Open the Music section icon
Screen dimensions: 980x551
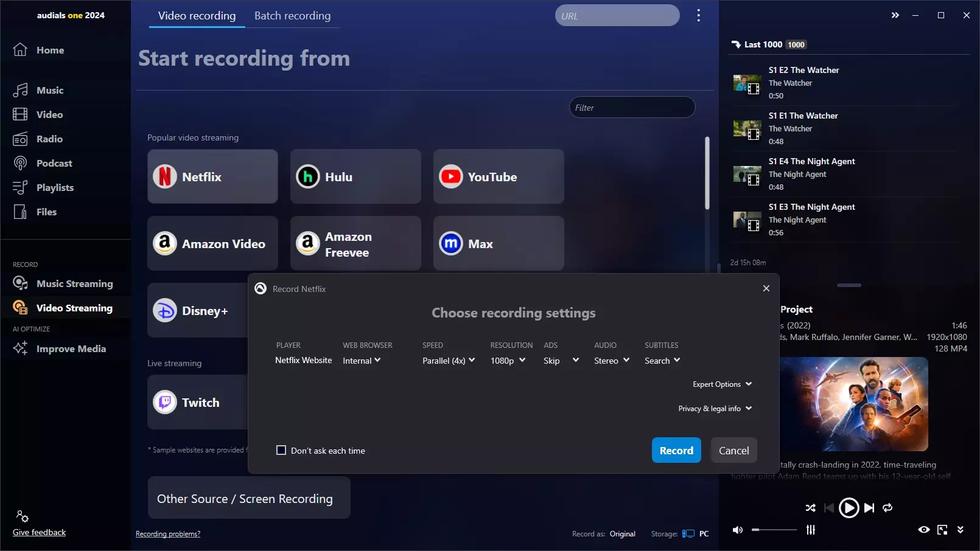point(20,90)
